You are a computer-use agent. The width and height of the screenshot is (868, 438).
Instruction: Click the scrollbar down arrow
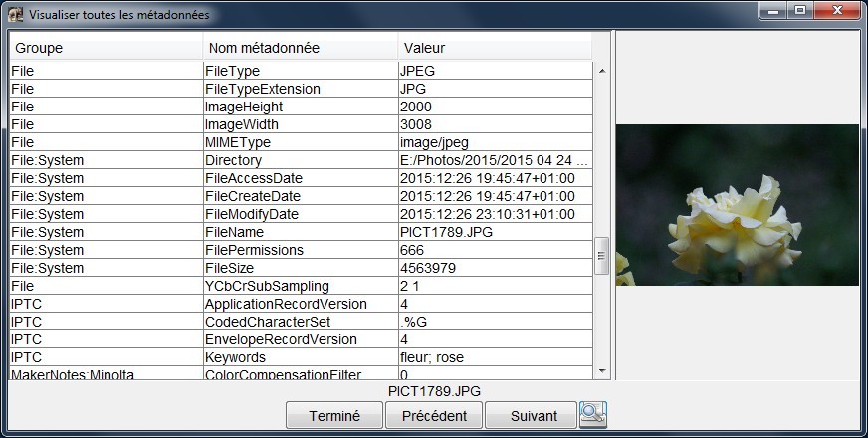pos(602,371)
